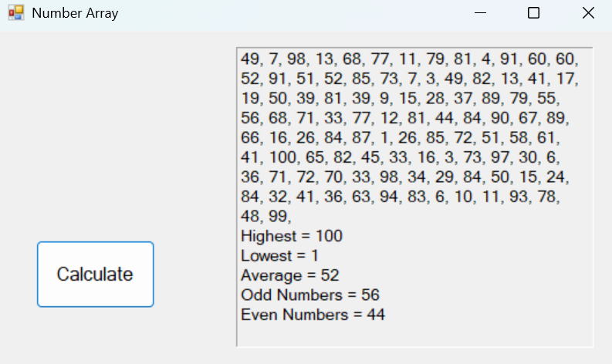Click the 'Odd Numbers = 56' line

309,295
